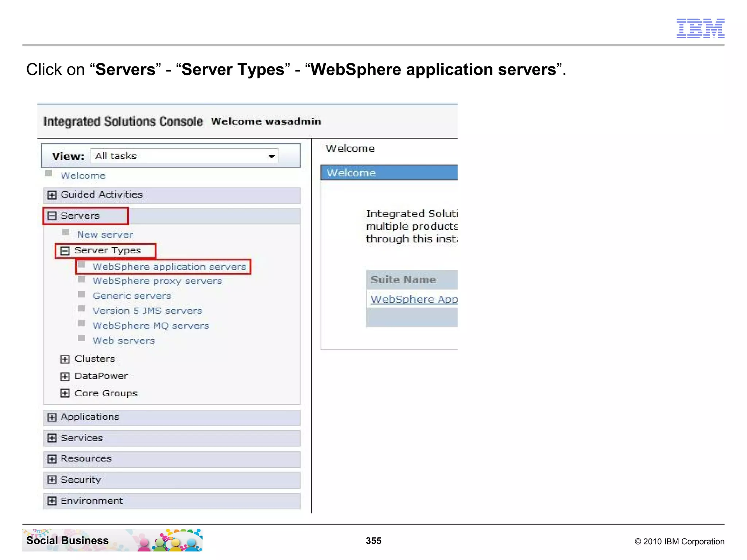Screen dimensions: 747x560
Task: Expand Security section
Action: pyautogui.click(x=52, y=480)
